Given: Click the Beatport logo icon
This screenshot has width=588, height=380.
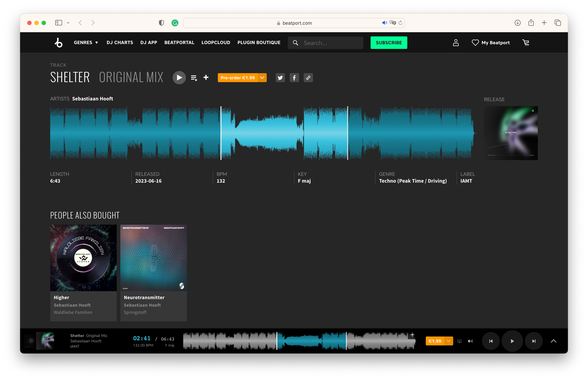Looking at the screenshot, I should tap(59, 43).
